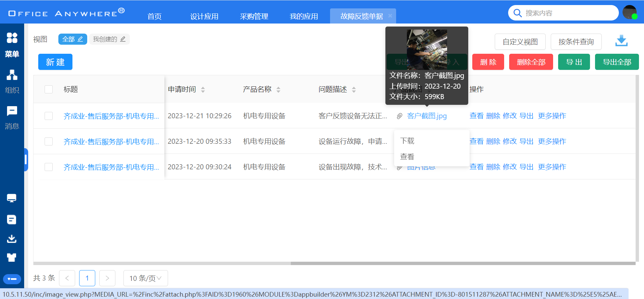644x299 pixels.
Task: Check the row dated 2023-12-21 10:29:26
Action: [49, 116]
